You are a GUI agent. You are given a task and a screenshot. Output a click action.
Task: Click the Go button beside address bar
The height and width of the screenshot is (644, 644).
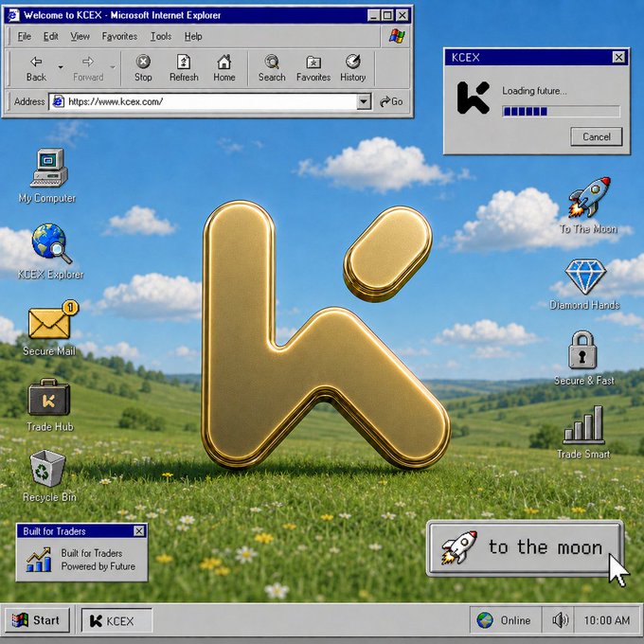(x=391, y=101)
